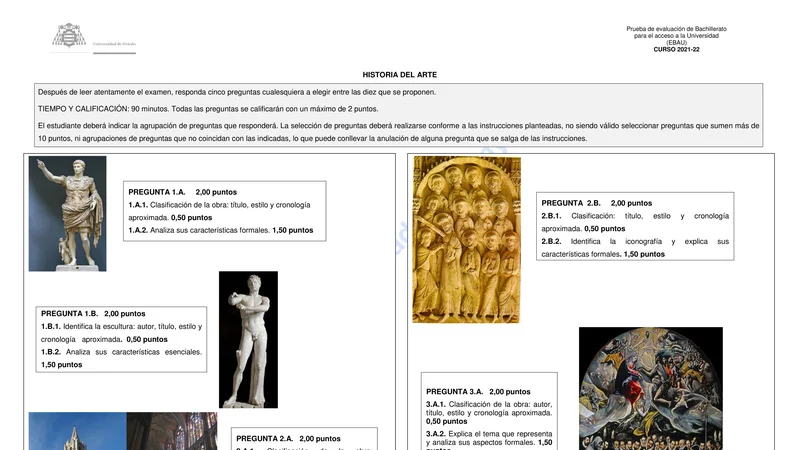Select the Augustus statue image with raised arm
Screen dimensions: 800x450
click(x=67, y=213)
